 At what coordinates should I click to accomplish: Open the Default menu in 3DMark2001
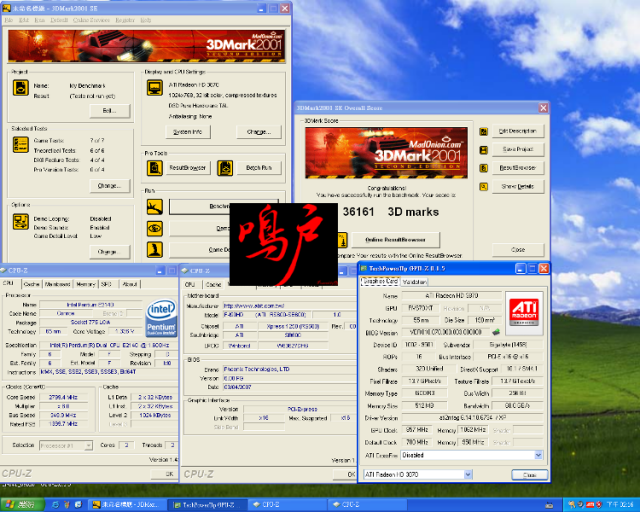click(59, 20)
